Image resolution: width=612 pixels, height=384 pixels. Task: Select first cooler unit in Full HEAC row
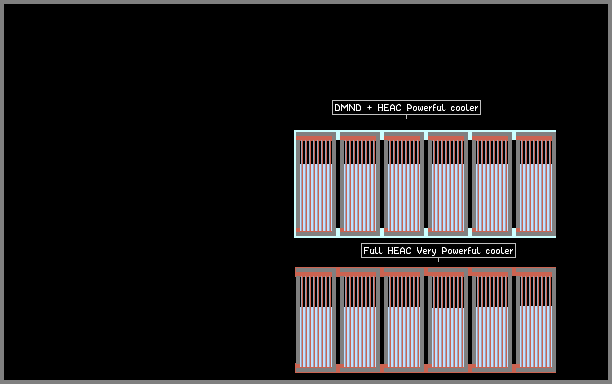(x=316, y=320)
